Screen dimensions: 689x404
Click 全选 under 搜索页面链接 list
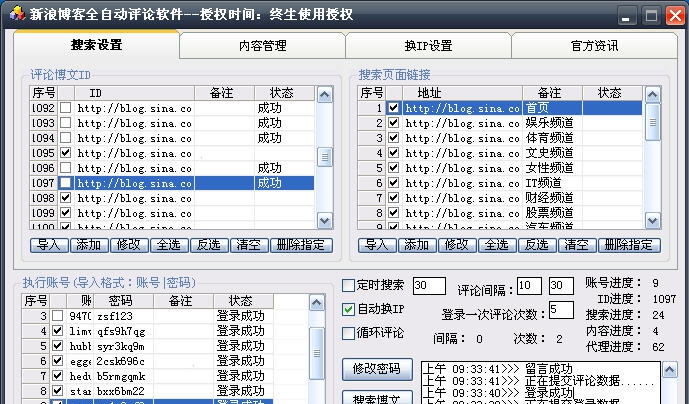pos(497,245)
